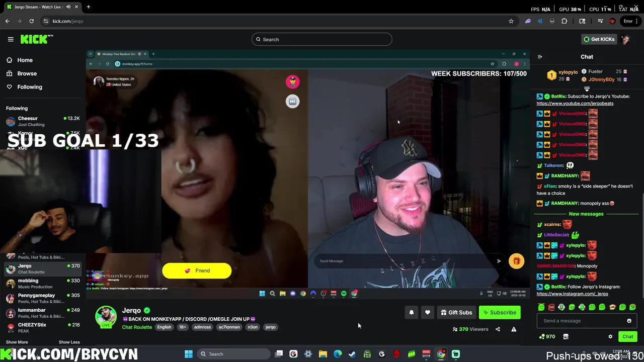Viewport: 644px width, 362px height.
Task: Open Jerqo's streamer avatar
Action: pos(106,317)
